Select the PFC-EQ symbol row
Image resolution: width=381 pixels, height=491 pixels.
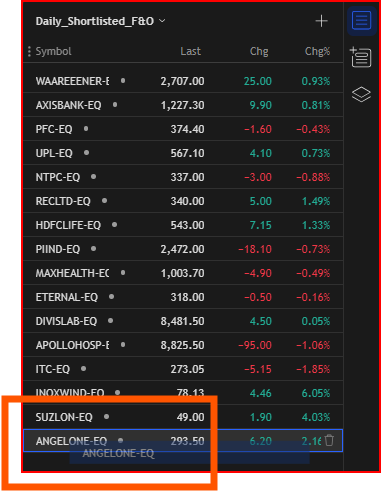coord(183,129)
